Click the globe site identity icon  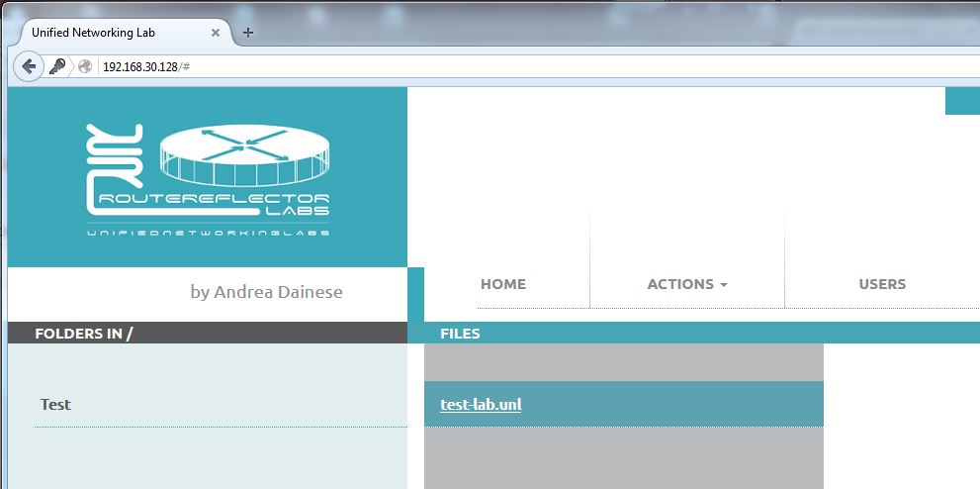pyautogui.click(x=84, y=66)
